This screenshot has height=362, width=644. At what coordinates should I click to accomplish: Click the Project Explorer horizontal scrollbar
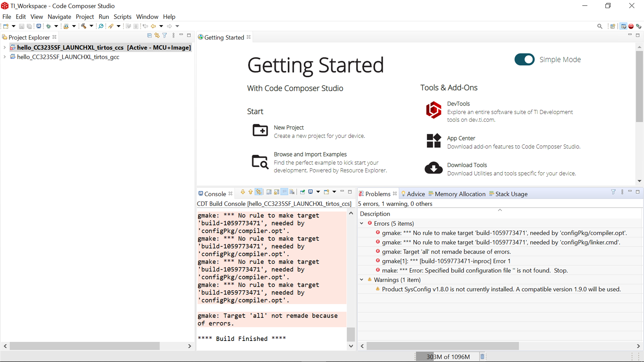pyautogui.click(x=85, y=346)
